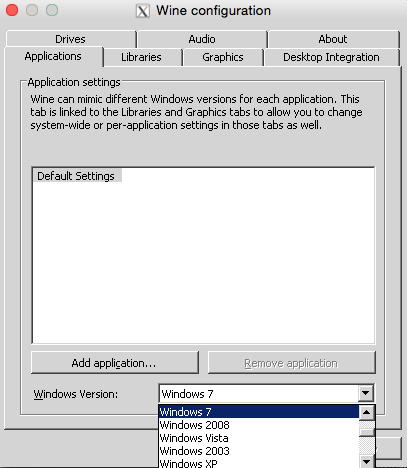Image resolution: width=407 pixels, height=468 pixels.
Task: Switch to the Libraries tab
Action: coord(141,57)
